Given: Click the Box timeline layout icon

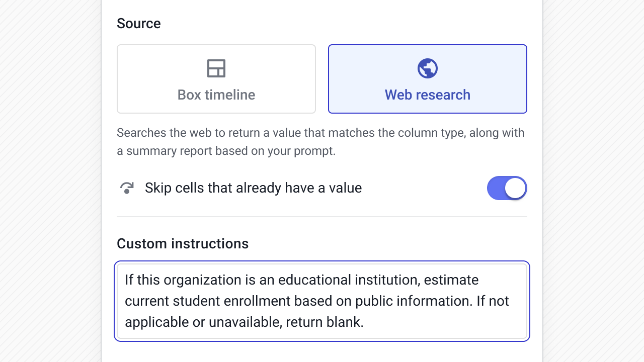Looking at the screenshot, I should [x=216, y=68].
